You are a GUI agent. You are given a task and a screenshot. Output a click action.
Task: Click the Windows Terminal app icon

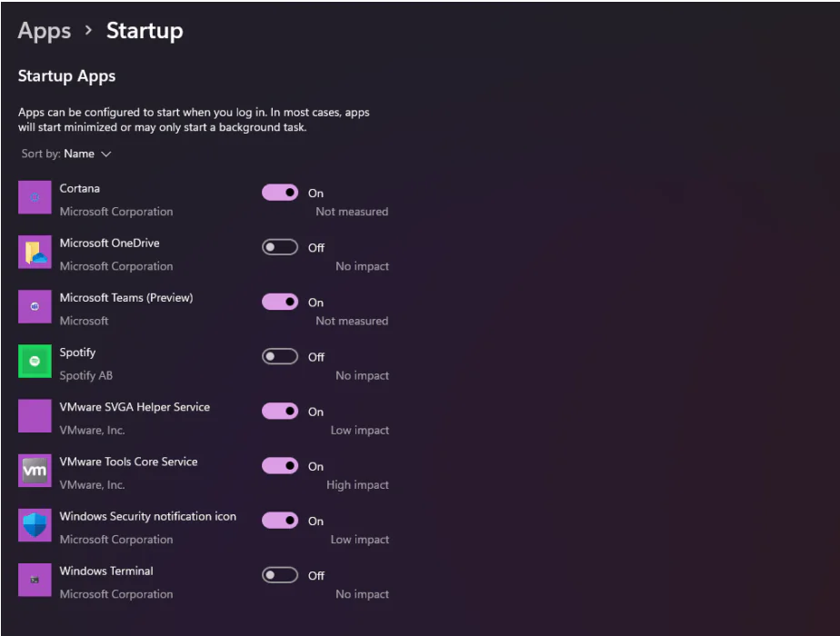35,580
